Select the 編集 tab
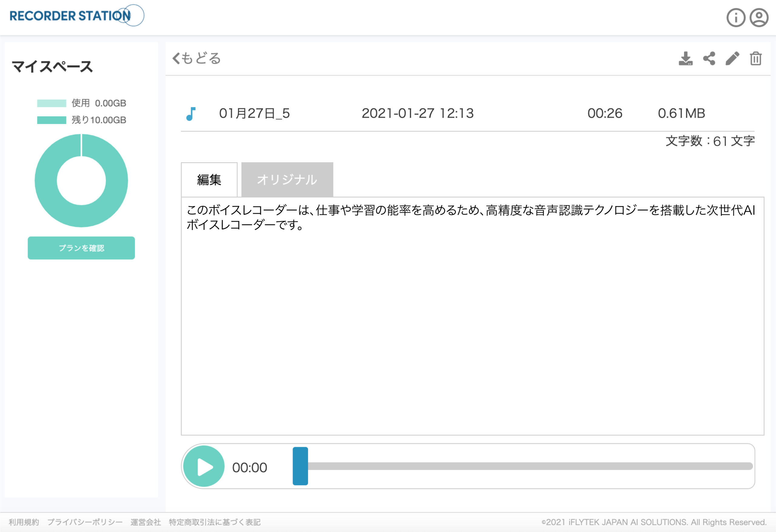Screen dimensions: 776x532 209,180
